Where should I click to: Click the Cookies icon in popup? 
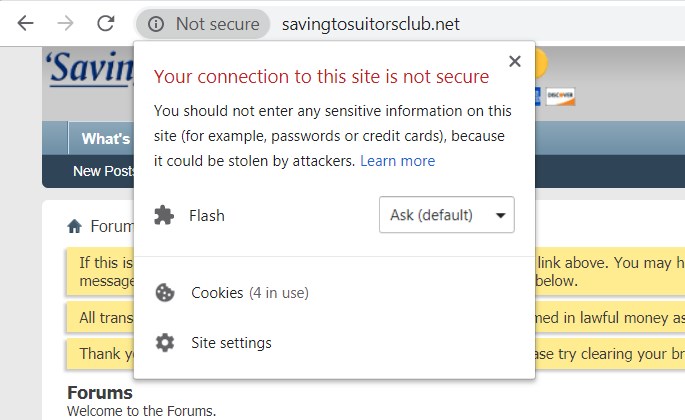point(165,293)
